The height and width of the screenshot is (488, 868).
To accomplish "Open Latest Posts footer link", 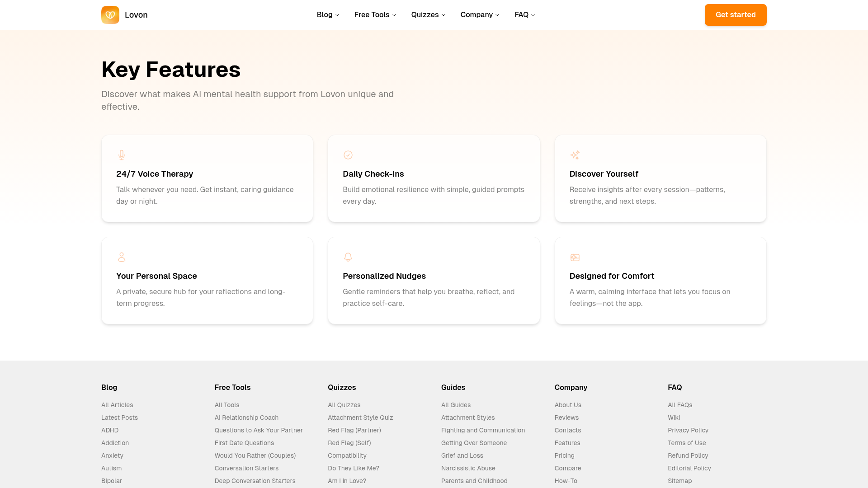I will click(x=119, y=418).
